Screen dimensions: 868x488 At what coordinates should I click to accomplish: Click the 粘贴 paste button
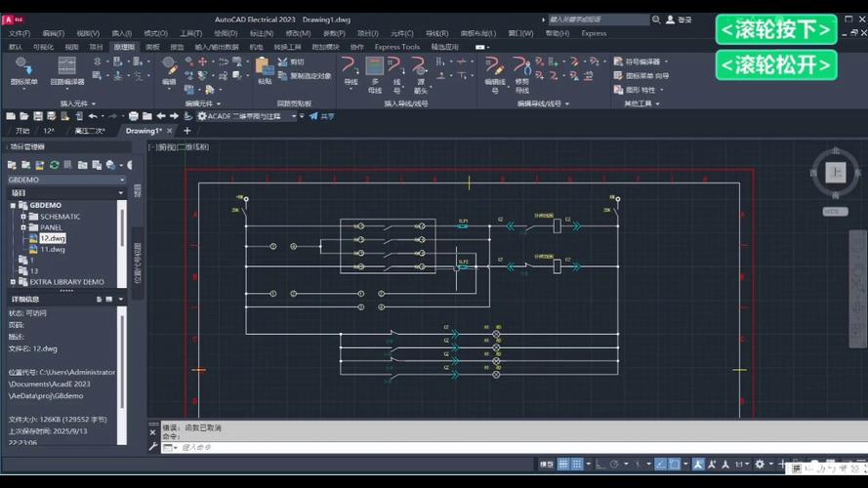tap(264, 71)
